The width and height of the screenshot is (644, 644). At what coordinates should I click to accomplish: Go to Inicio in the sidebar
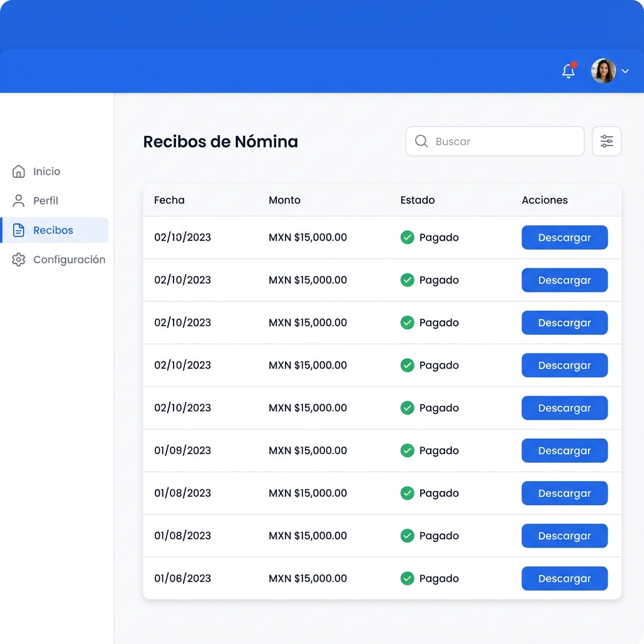coord(36,171)
